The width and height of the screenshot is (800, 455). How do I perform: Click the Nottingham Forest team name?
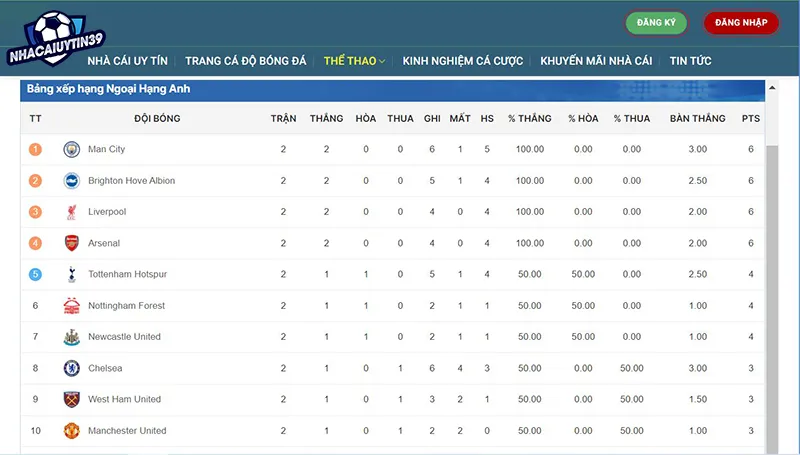pos(127,306)
